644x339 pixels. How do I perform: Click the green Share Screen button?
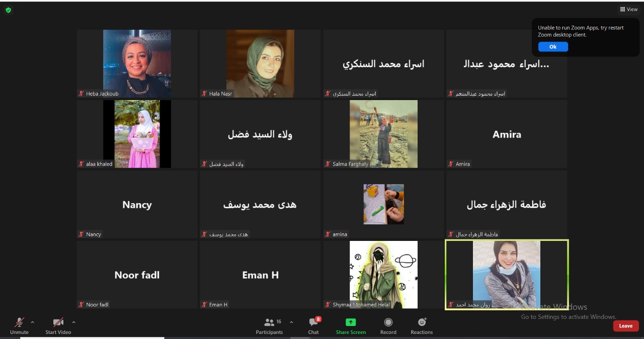tap(351, 325)
